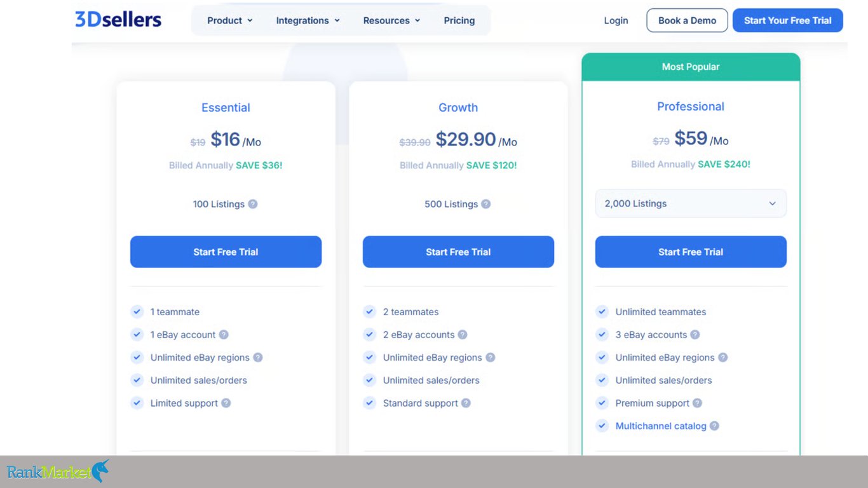Click the Essential plan title
Viewport: 868px width, 488px height.
point(226,107)
